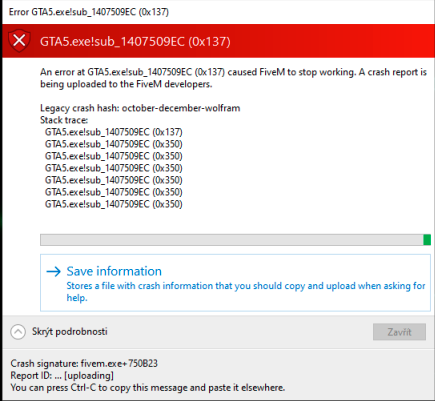
Task: Click the red shield error icon
Action: point(19,41)
